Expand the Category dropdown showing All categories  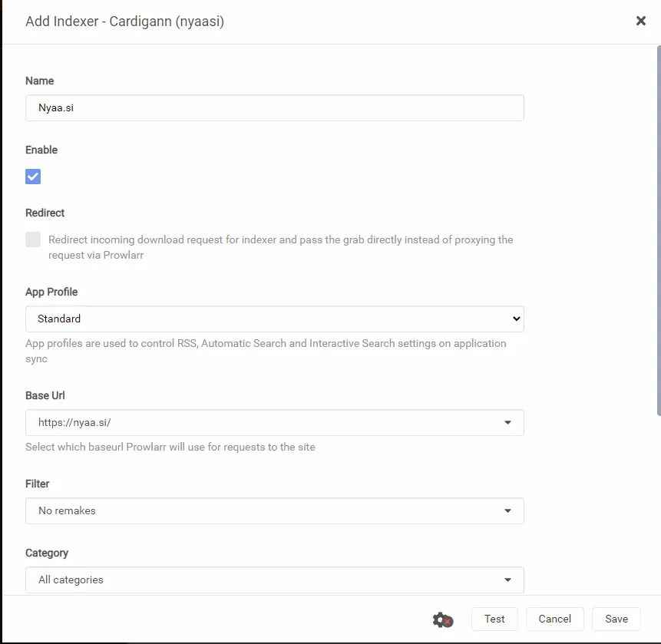[x=274, y=580]
